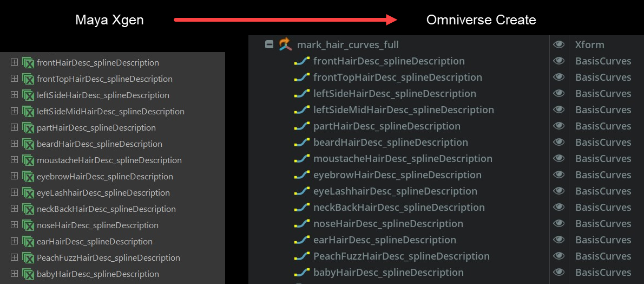Screen dimensions: 644x284
Task: Select babyHairDesc_splineDescription in Omniverse stage
Action: [388, 273]
